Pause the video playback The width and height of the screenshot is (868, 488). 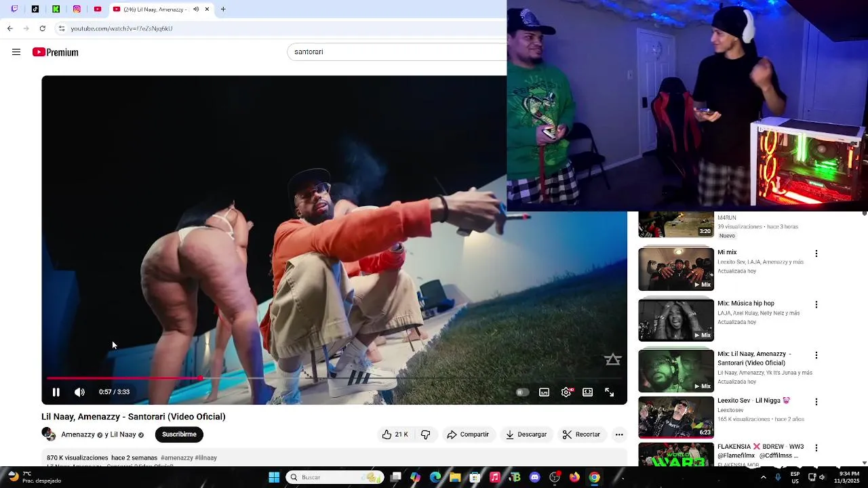[56, 392]
